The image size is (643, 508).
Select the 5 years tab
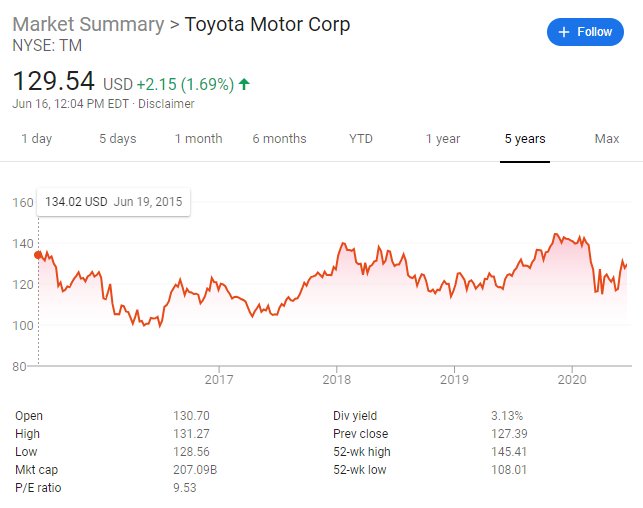[525, 139]
